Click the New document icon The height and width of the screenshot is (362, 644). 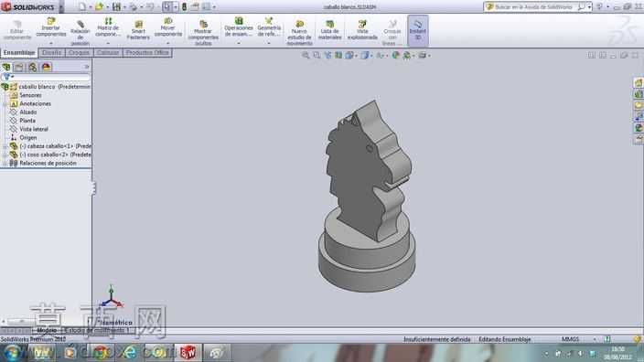click(82, 7)
